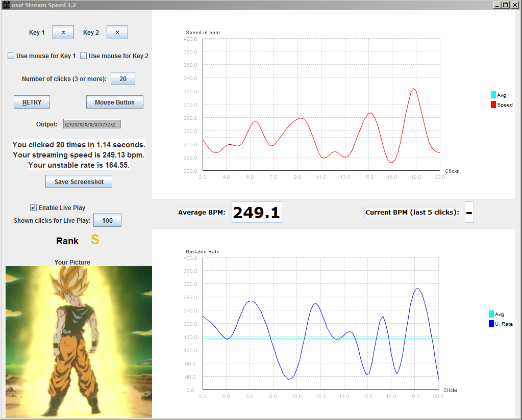Image resolution: width=522 pixels, height=420 pixels.
Task: Click the Goku picture thumbnail
Action: coord(79,342)
